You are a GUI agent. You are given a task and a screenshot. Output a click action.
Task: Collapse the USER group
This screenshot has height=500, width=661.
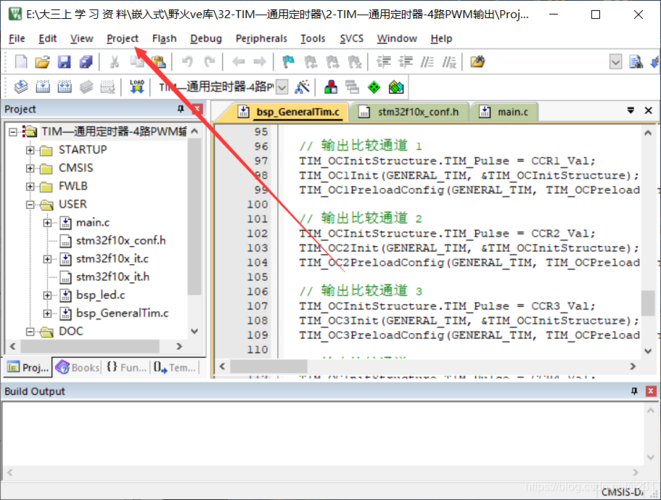[x=30, y=204]
